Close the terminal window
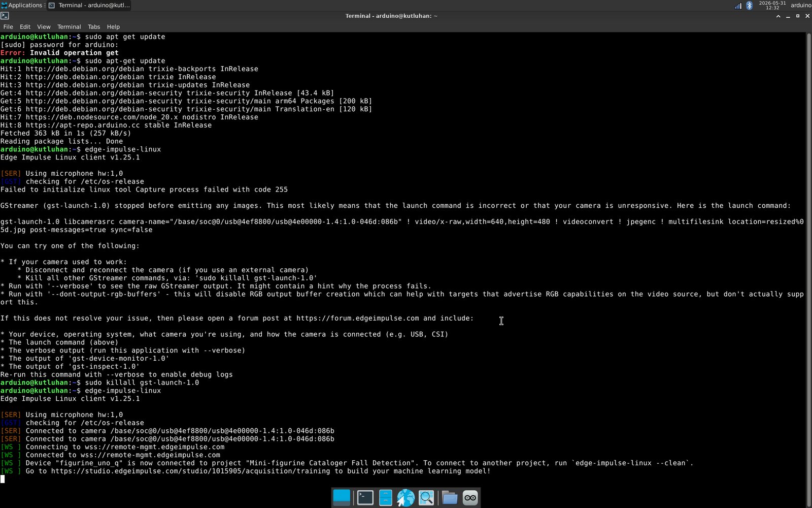This screenshot has height=508, width=812. click(807, 16)
